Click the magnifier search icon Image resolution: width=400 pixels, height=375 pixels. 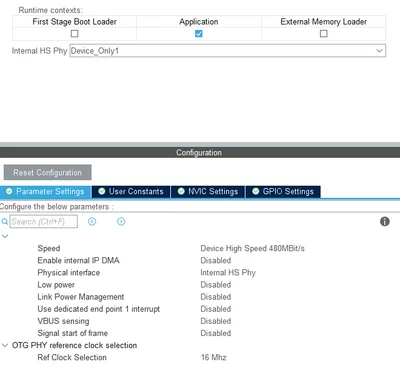[5, 222]
